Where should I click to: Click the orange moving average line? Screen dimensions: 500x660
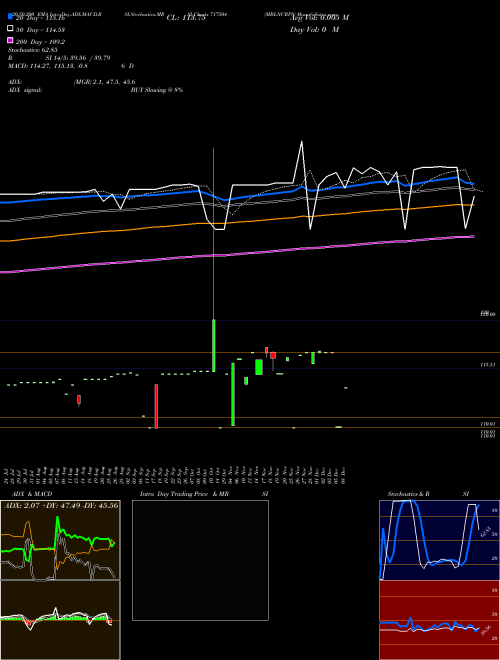point(236,222)
